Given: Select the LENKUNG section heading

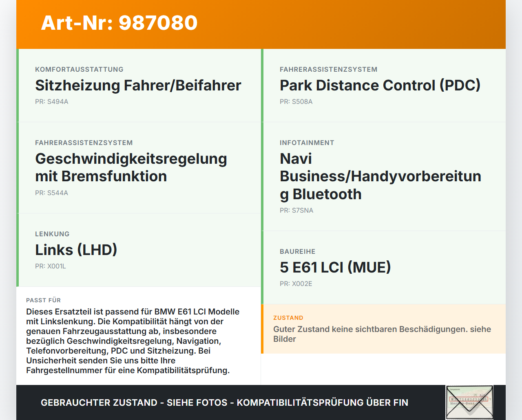Looking at the screenshot, I should coord(52,234).
